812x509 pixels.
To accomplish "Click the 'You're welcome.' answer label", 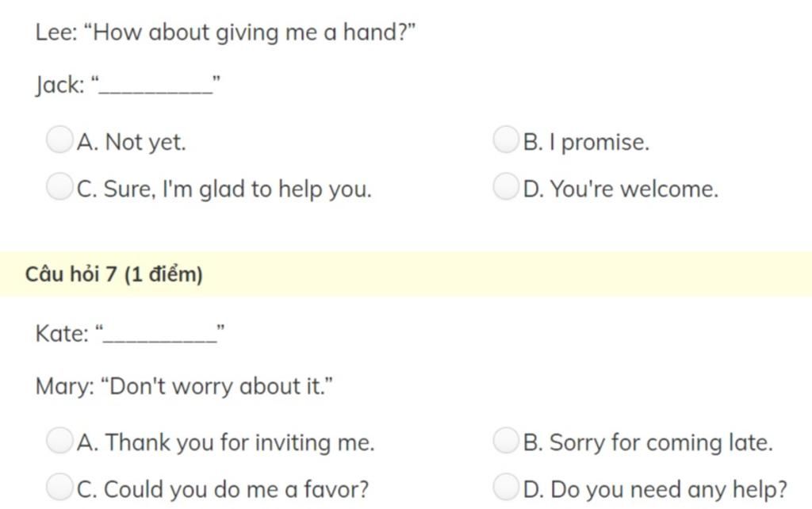I will (634, 189).
